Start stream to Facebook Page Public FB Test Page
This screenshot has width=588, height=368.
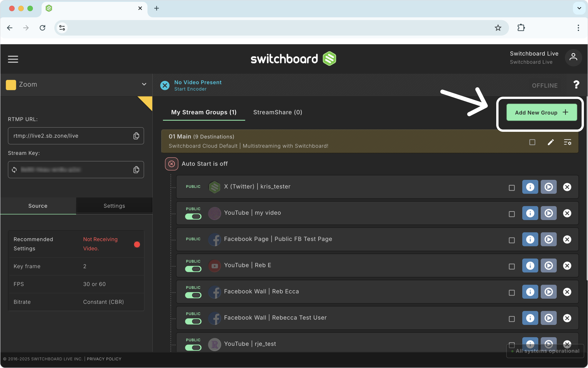[x=549, y=239]
